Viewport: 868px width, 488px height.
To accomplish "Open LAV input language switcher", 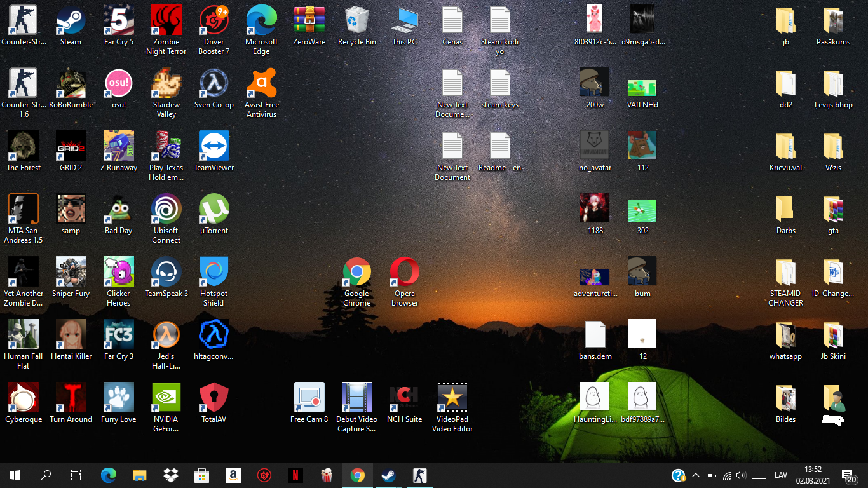I will tap(781, 475).
